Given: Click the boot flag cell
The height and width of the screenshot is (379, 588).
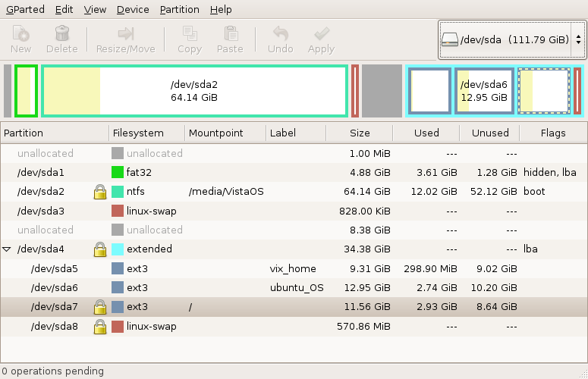Looking at the screenshot, I should tap(534, 192).
